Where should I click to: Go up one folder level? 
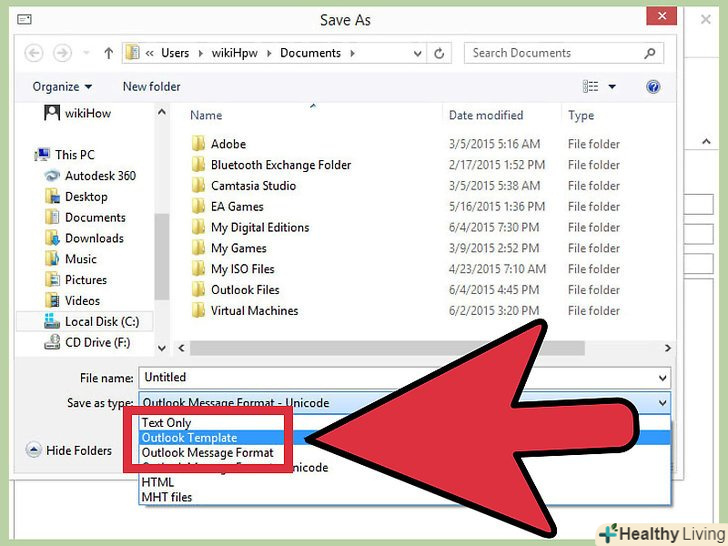tap(109, 53)
